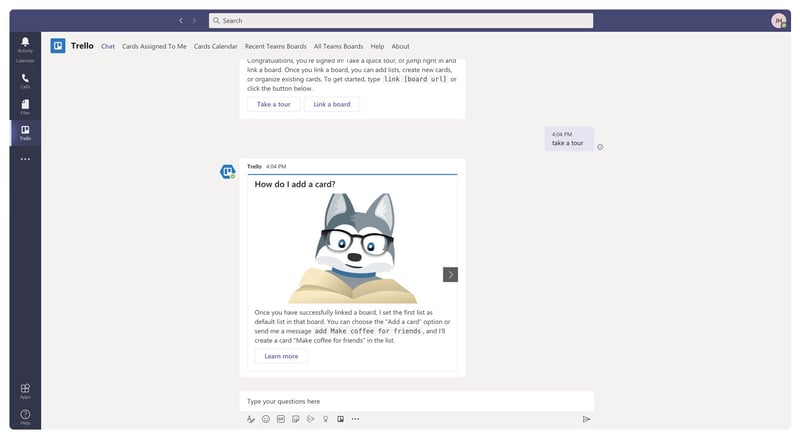Insert a GIF using GIF icon
The height and width of the screenshot is (439, 800).
click(281, 419)
